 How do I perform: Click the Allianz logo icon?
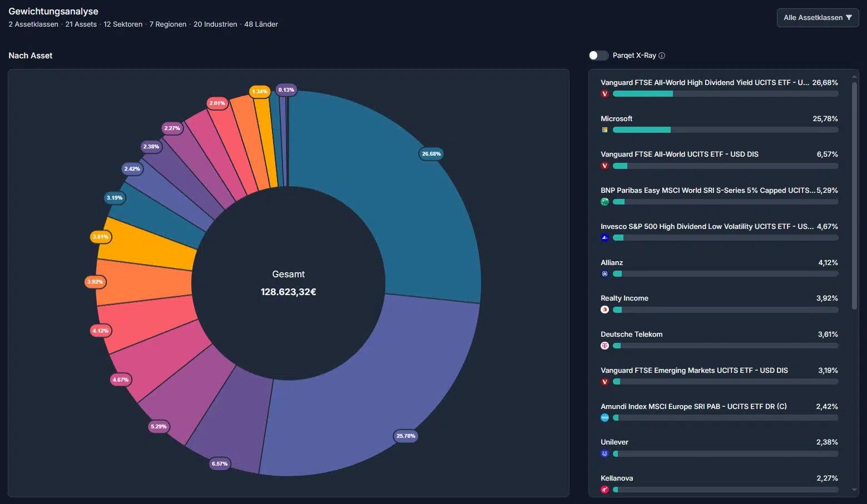[x=605, y=274]
